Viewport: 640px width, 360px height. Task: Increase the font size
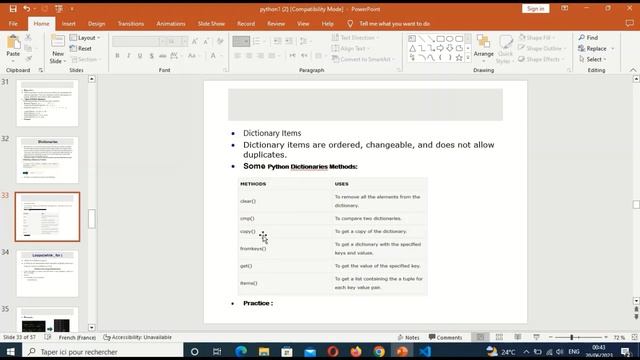click(x=195, y=41)
